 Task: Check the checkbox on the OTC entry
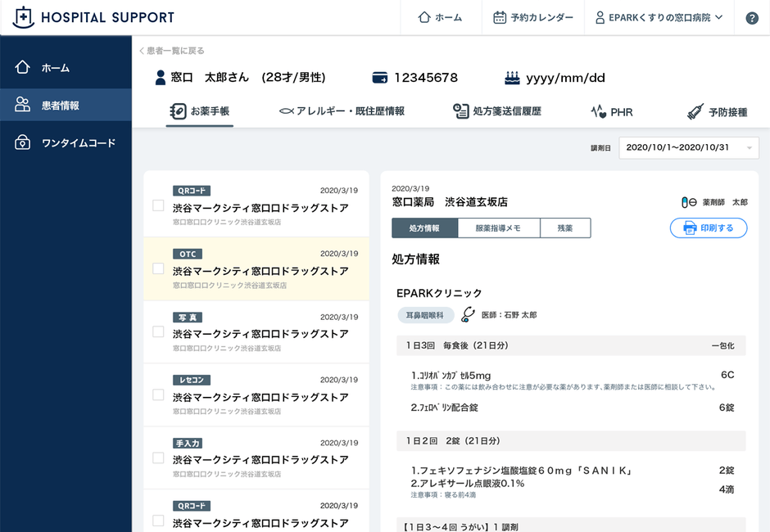[158, 270]
